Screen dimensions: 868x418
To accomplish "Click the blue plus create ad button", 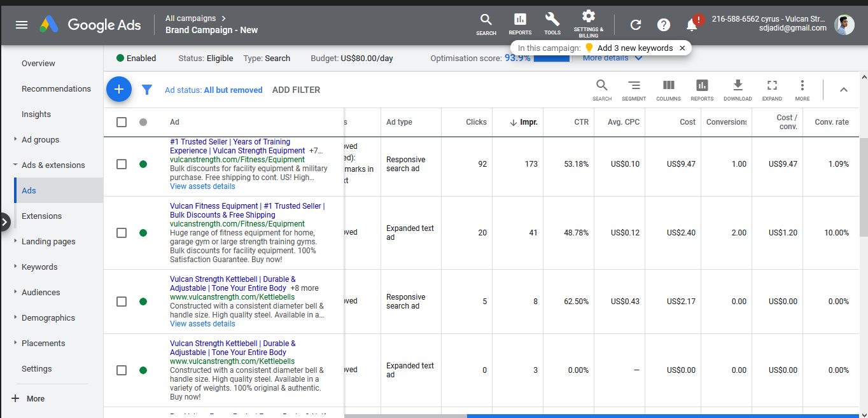I will point(119,90).
